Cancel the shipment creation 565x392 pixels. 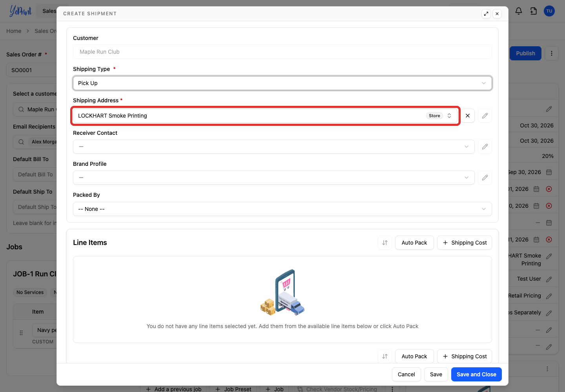[x=406, y=374]
